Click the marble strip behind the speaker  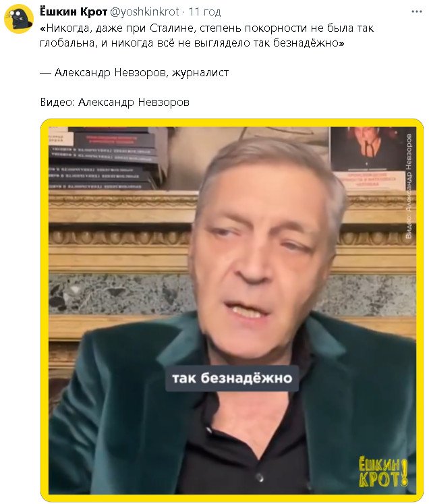(x=121, y=294)
